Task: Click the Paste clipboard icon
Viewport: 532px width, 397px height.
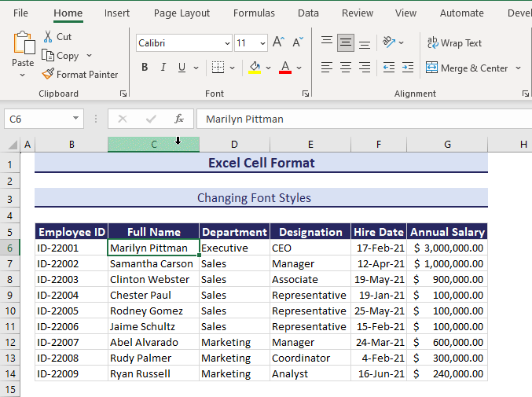Action: (x=23, y=44)
